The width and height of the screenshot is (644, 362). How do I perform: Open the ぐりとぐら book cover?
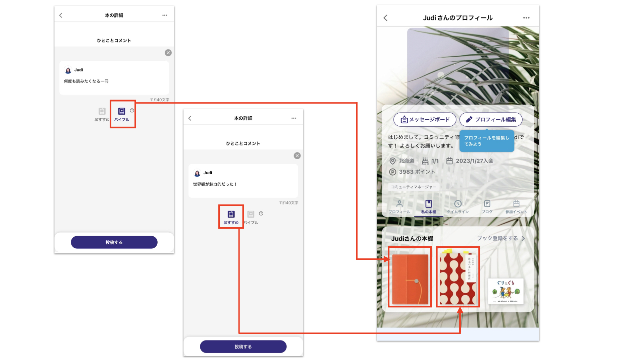505,291
